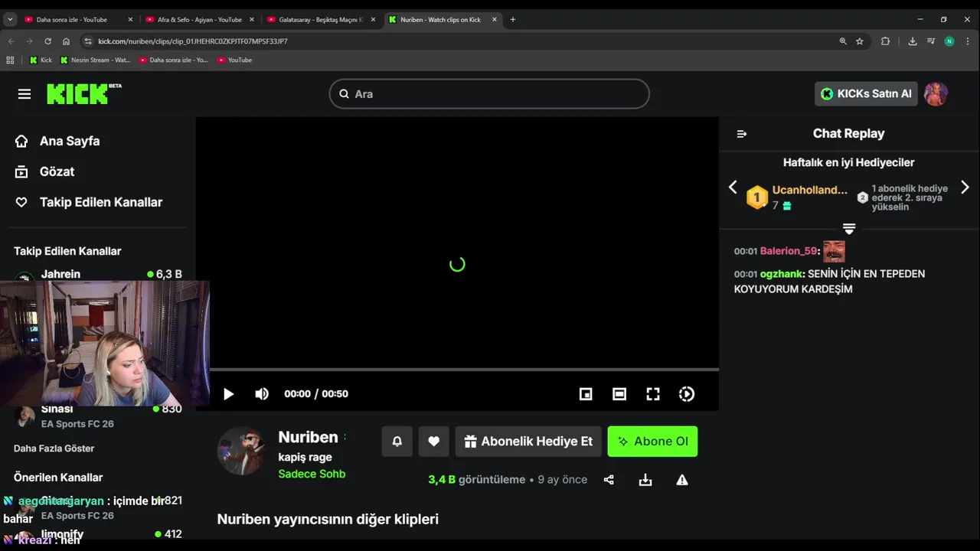Click the Önerilen Kanallar heading
980x551 pixels.
[x=58, y=478]
